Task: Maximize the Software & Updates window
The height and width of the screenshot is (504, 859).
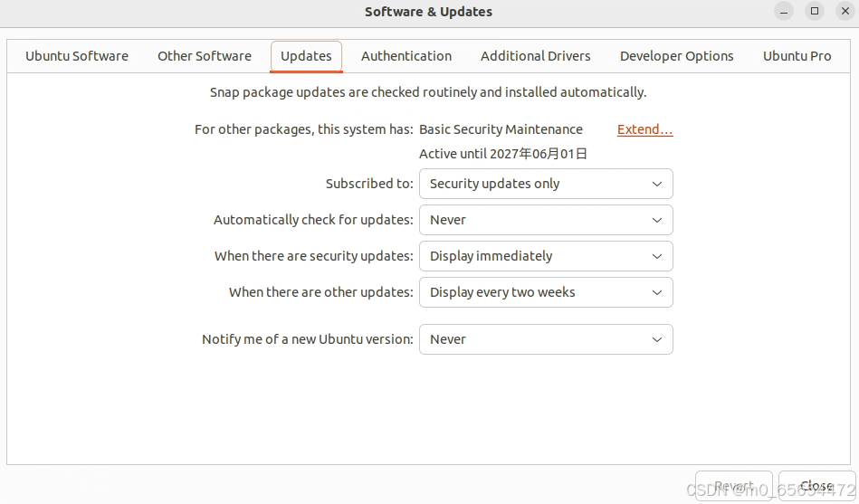Action: tap(815, 12)
